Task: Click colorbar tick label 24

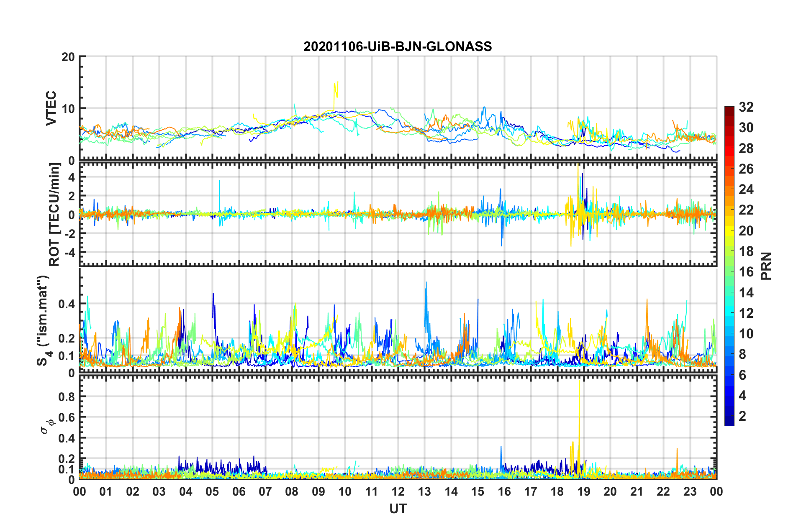Action: tap(746, 189)
